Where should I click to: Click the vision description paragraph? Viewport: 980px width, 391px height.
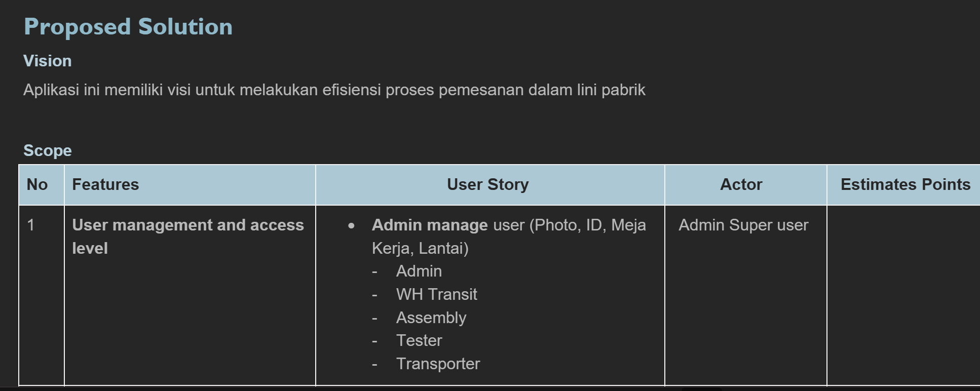point(334,90)
